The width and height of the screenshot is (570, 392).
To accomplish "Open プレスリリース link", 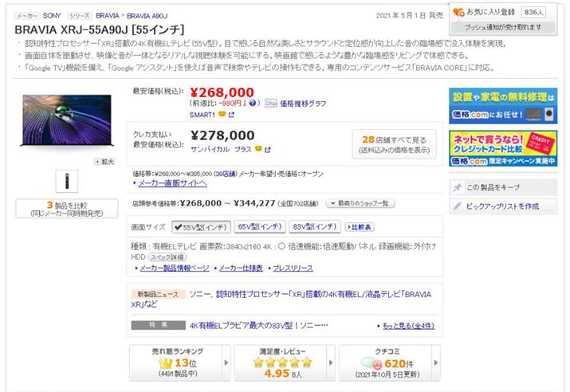I will (x=293, y=269).
